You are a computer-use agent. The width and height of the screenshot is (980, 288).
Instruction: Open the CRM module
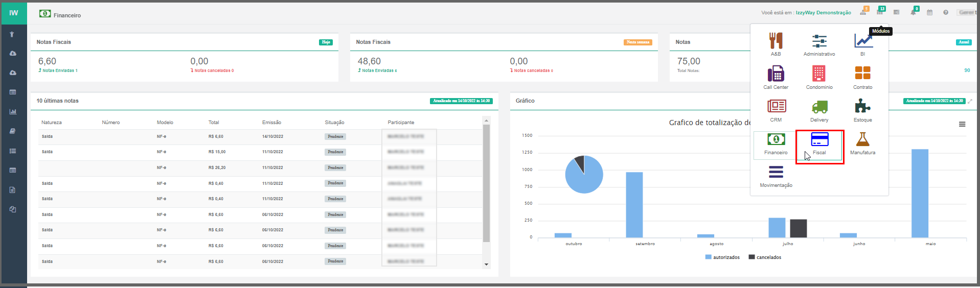click(x=776, y=110)
